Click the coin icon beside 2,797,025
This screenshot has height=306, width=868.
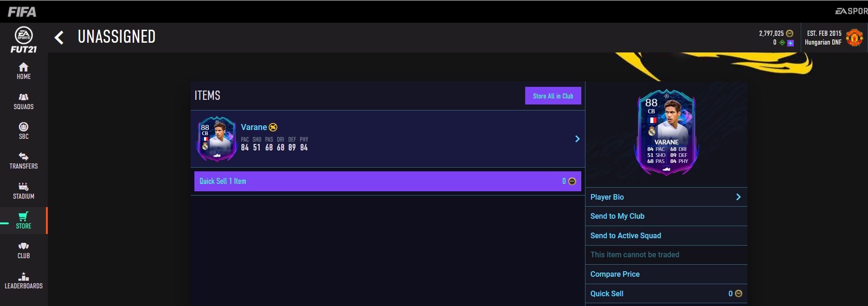[790, 33]
